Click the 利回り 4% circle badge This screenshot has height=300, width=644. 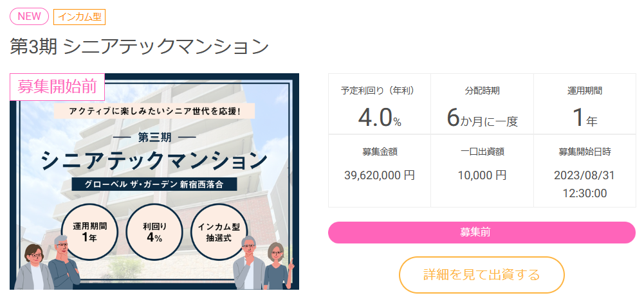tap(154, 231)
